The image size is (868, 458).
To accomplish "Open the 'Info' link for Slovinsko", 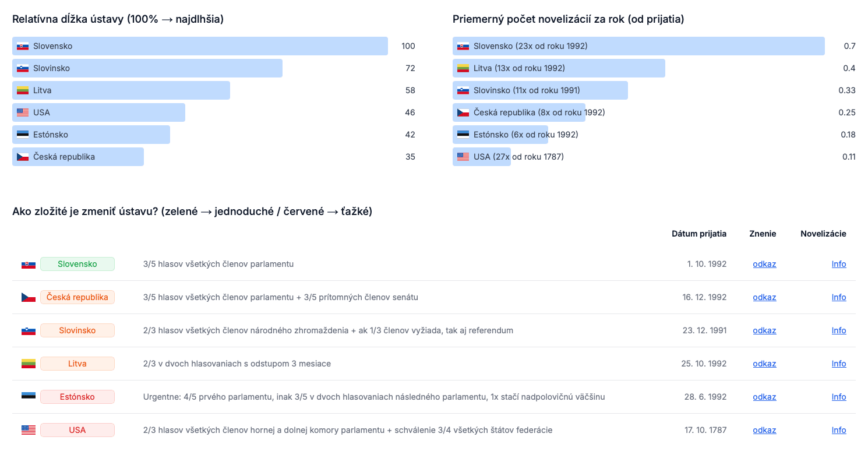I will (x=839, y=330).
